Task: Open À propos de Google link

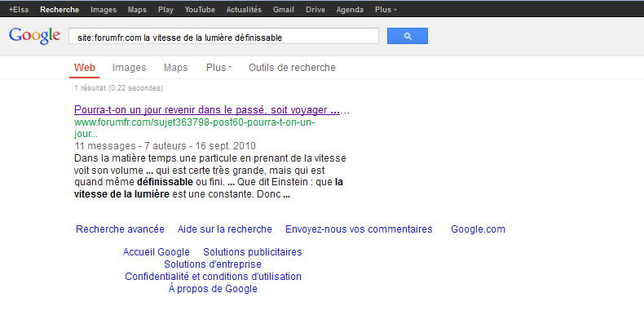Action: (213, 289)
